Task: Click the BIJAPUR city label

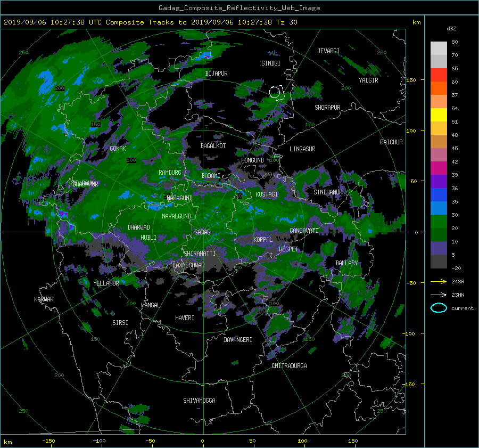Action: pyautogui.click(x=216, y=74)
